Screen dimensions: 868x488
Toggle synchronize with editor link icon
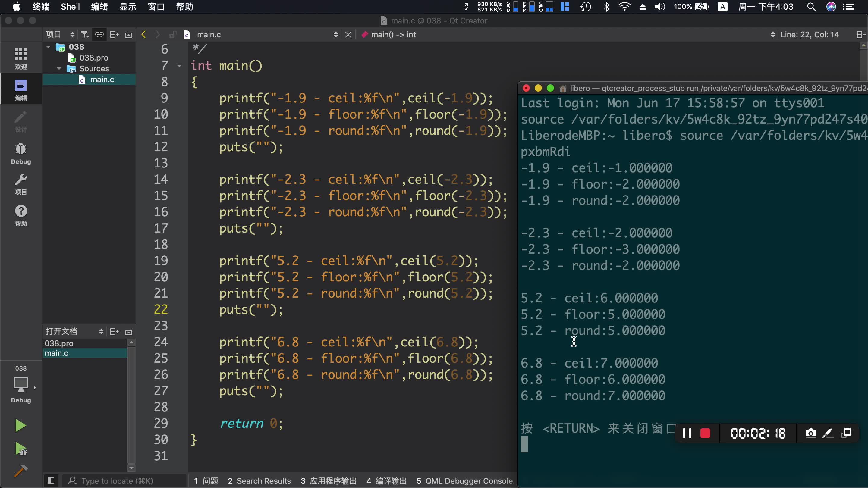click(x=99, y=35)
